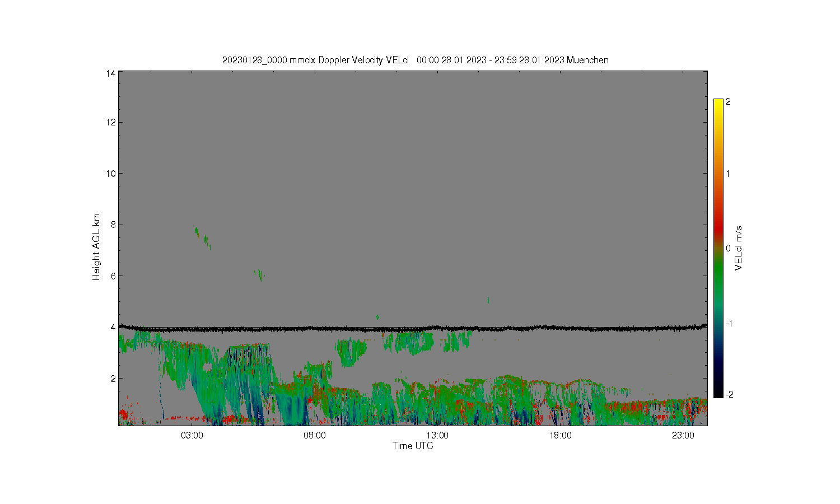Click the 'VELcl m/s' colorbar title
Viewport: 840px width, 504px height.
pyautogui.click(x=739, y=248)
